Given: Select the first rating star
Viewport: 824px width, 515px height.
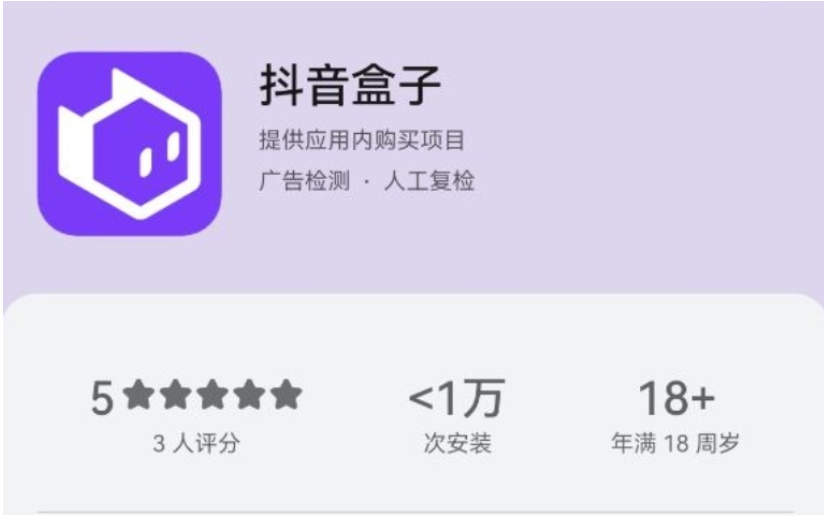Looking at the screenshot, I should tap(139, 395).
